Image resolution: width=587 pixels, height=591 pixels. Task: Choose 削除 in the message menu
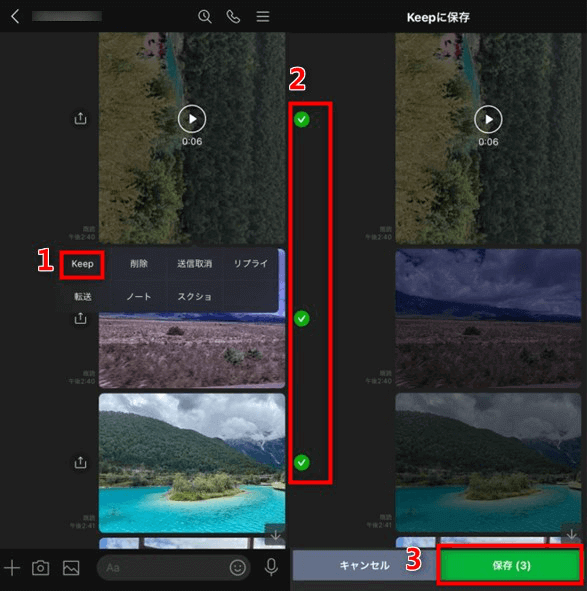[x=139, y=264]
